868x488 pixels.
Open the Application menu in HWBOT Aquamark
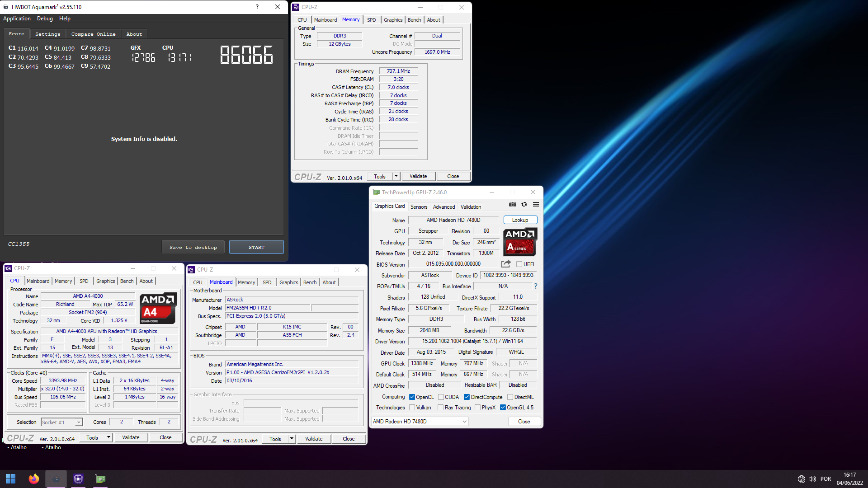tap(17, 19)
